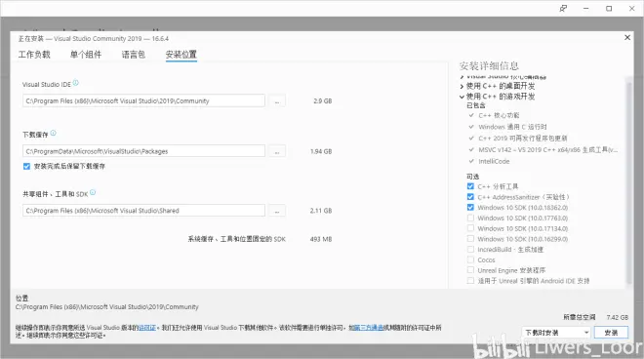Select the 安装位置 tab

pos(181,55)
